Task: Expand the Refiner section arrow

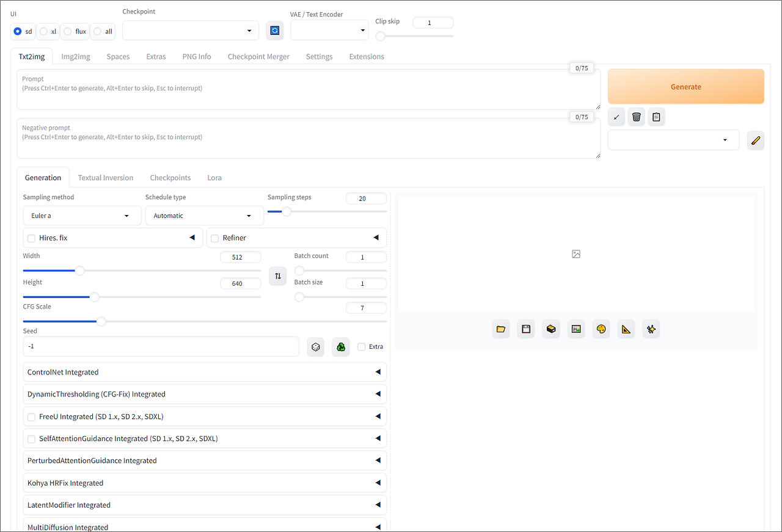Action: [x=376, y=238]
